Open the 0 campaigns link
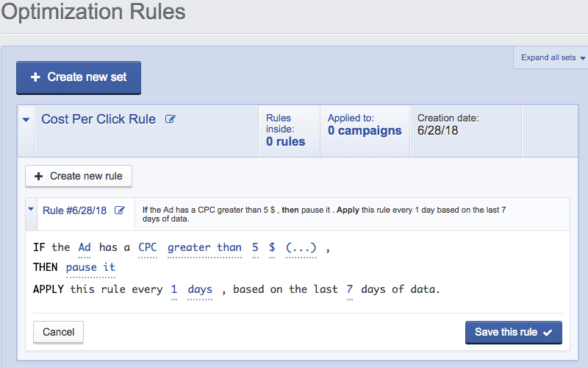This screenshot has width=588, height=368. point(365,131)
